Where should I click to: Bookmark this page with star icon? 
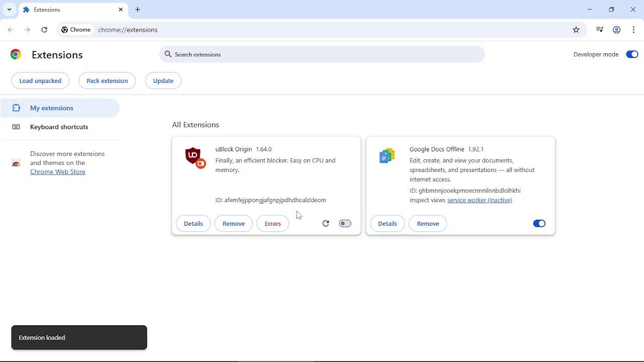tap(576, 30)
